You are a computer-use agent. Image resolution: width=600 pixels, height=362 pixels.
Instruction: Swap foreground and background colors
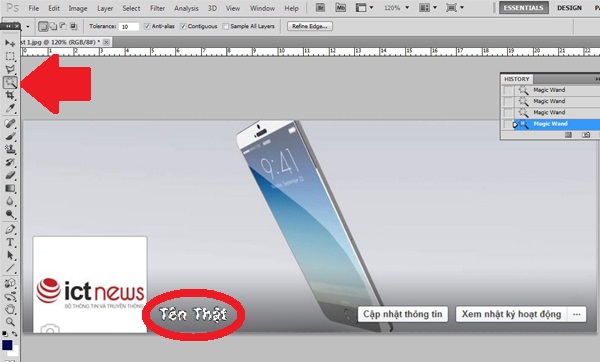click(x=15, y=334)
